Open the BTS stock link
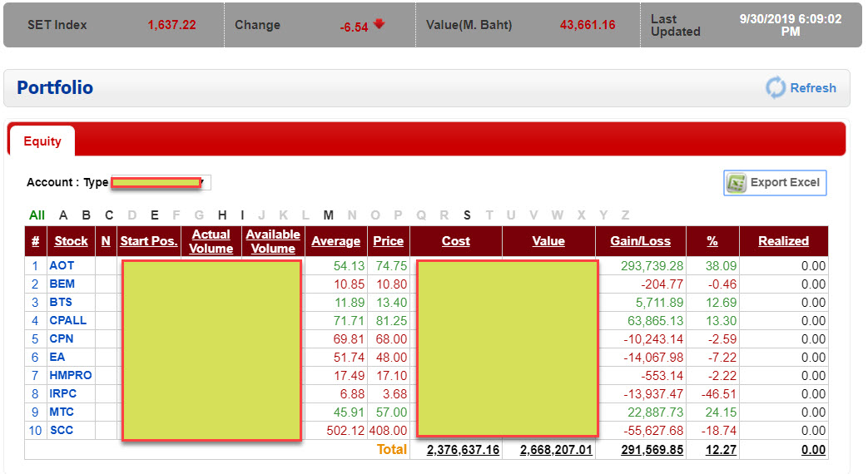This screenshot has height=474, width=868. click(61, 302)
